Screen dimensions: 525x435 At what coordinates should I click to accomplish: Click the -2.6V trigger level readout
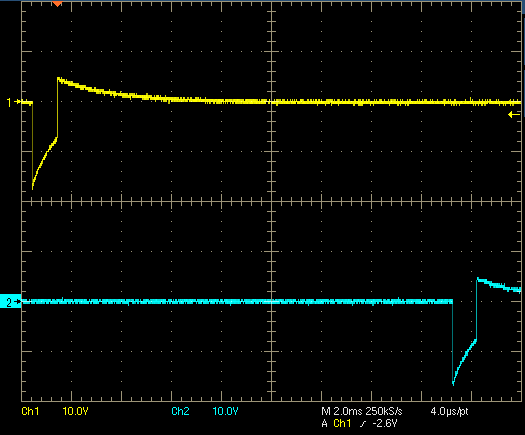click(385, 424)
